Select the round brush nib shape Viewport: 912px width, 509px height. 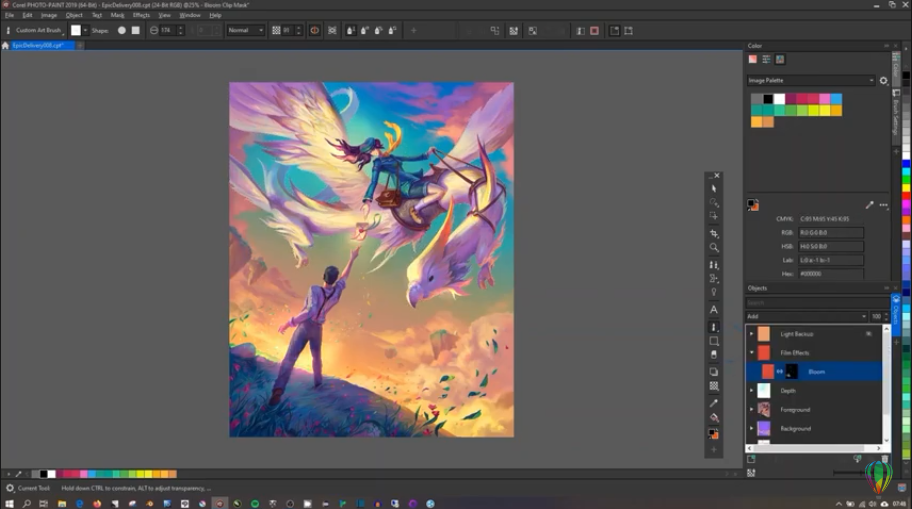pos(122,30)
